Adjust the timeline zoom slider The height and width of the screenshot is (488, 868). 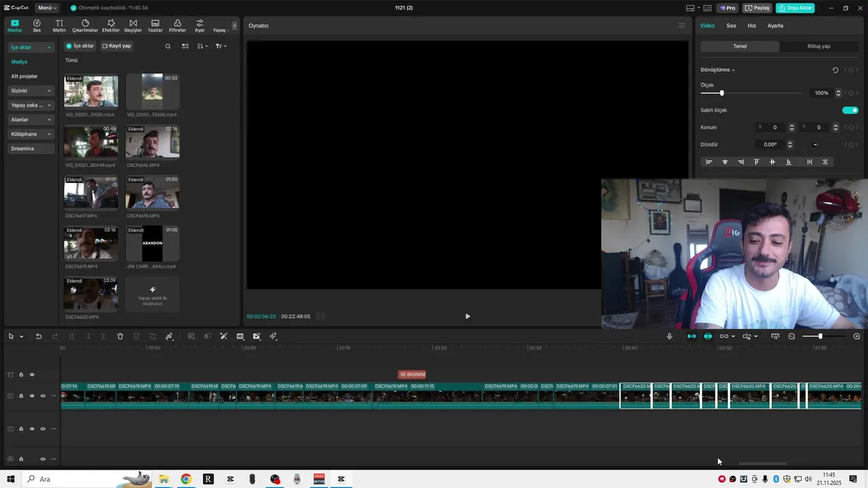pyautogui.click(x=821, y=336)
